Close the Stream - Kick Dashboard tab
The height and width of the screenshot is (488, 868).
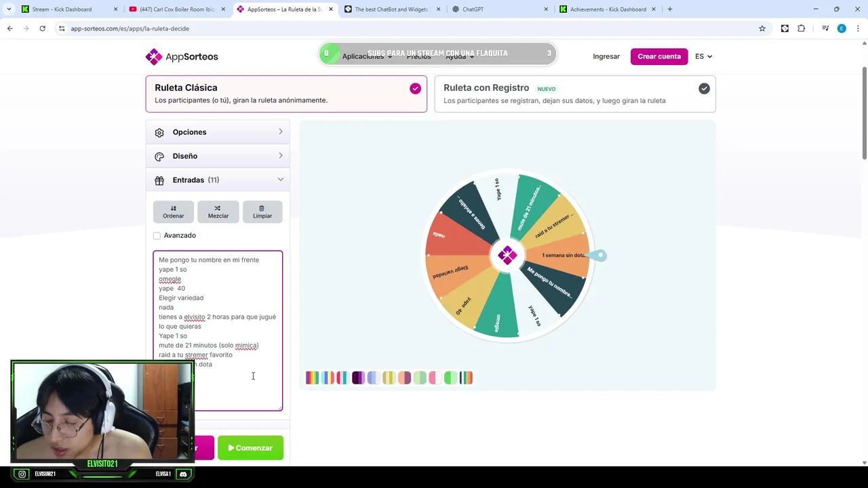(115, 9)
